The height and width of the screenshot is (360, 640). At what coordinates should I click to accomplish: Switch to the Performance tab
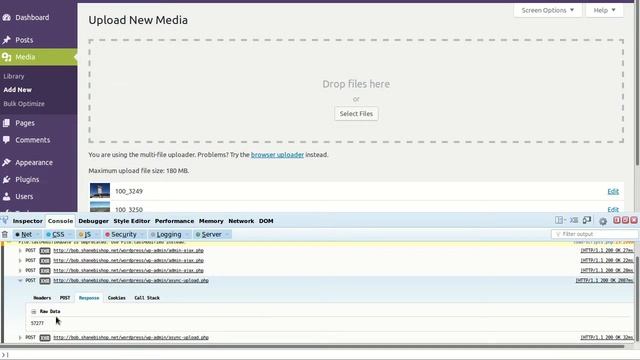pos(174,221)
